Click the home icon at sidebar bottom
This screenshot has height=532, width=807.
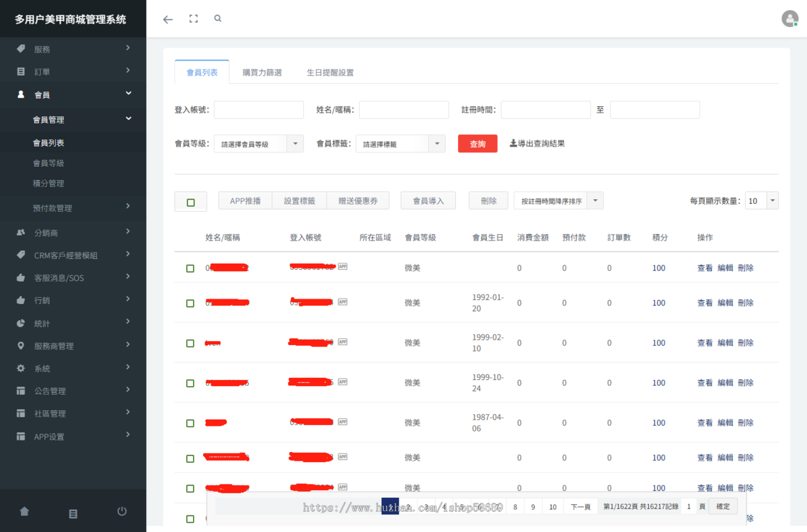point(24,512)
